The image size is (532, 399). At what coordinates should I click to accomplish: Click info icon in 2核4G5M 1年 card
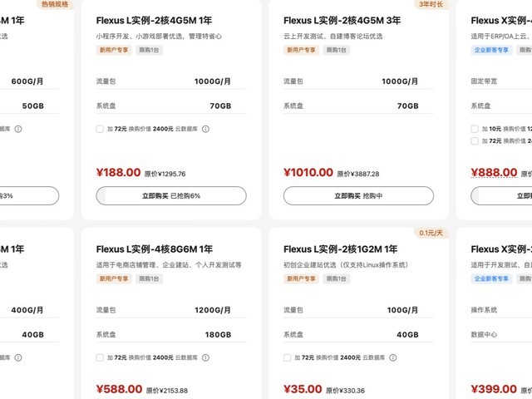205,129
